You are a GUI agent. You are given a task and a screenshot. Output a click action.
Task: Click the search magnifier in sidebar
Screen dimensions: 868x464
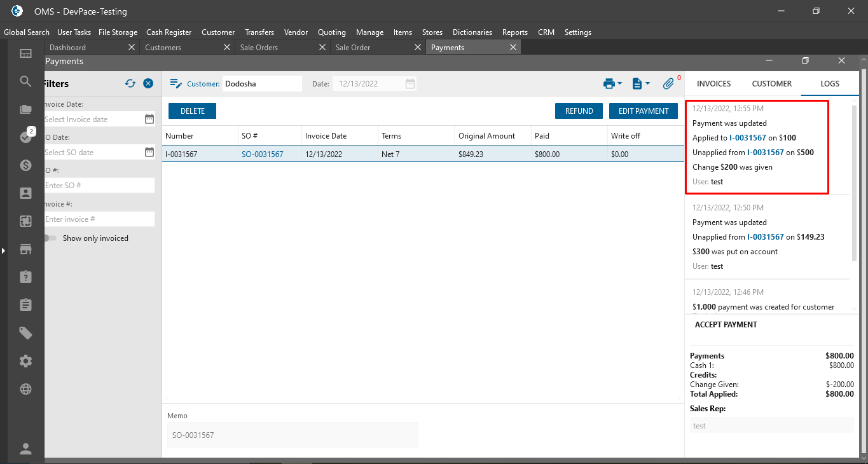(x=25, y=81)
